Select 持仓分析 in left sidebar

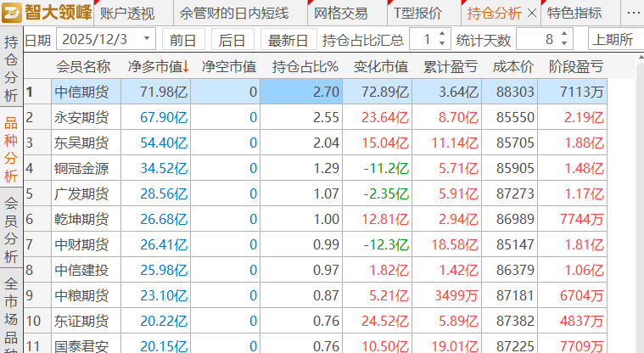[x=11, y=69]
